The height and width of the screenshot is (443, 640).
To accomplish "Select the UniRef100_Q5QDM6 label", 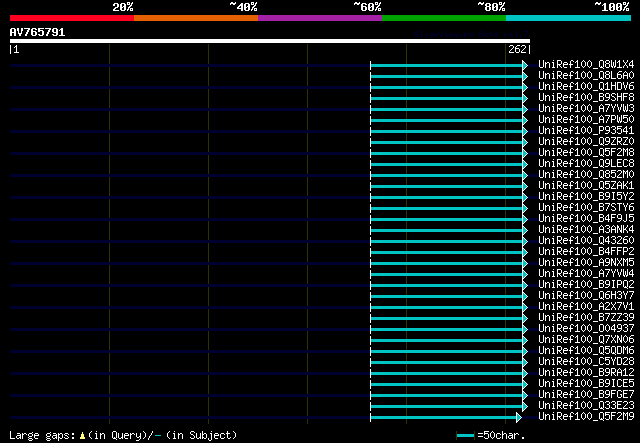I will pos(586,351).
